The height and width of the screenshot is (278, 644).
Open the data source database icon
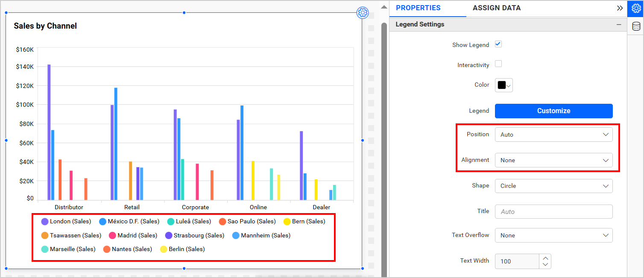tap(636, 26)
